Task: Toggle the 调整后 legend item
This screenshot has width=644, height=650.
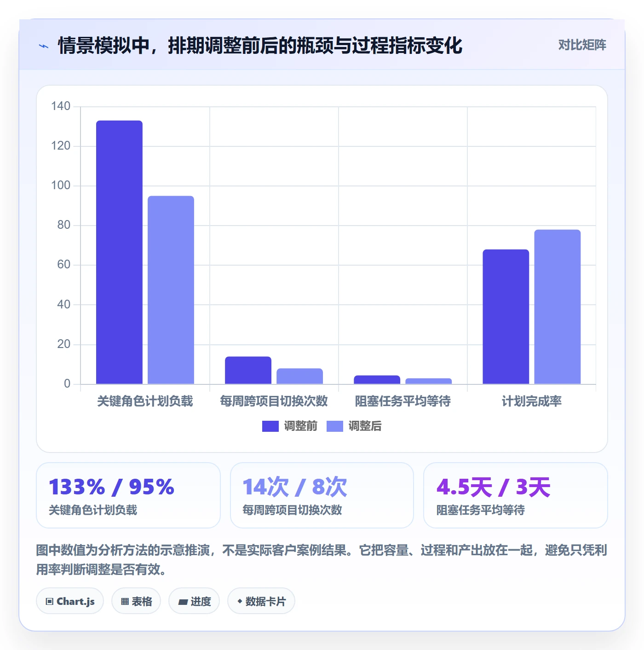Action: click(354, 426)
